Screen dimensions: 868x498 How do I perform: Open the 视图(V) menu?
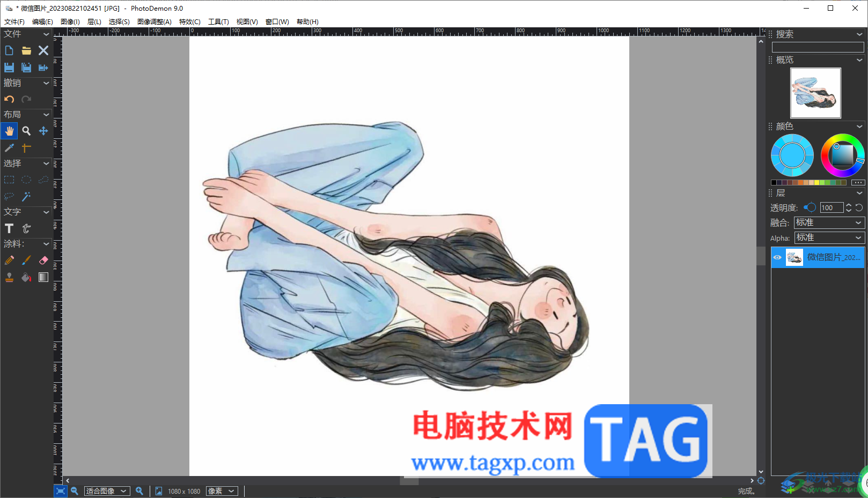247,22
